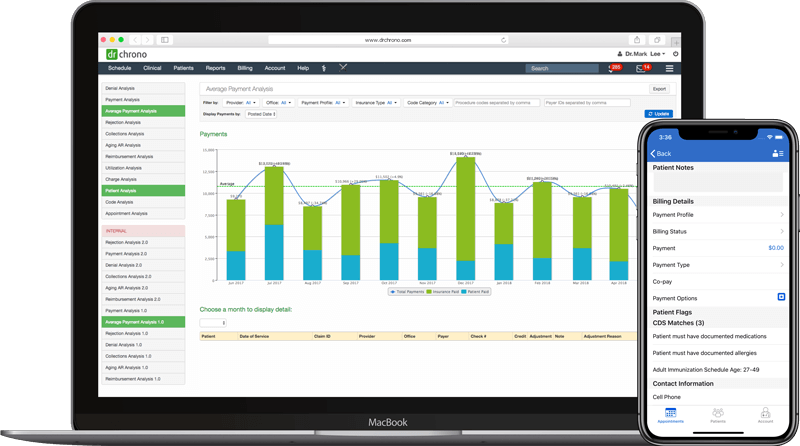This screenshot has width=800, height=446.
Task: Open the Schedule menu
Action: pos(119,68)
